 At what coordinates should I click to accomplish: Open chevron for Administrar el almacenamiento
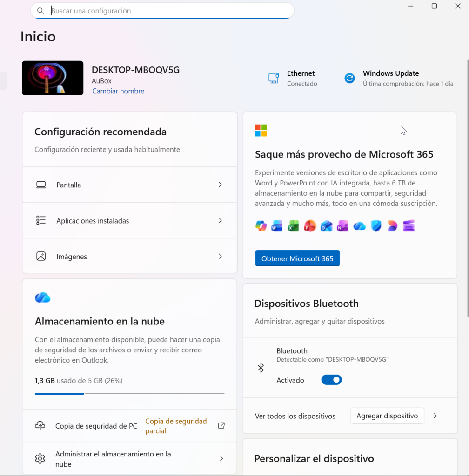tap(221, 458)
